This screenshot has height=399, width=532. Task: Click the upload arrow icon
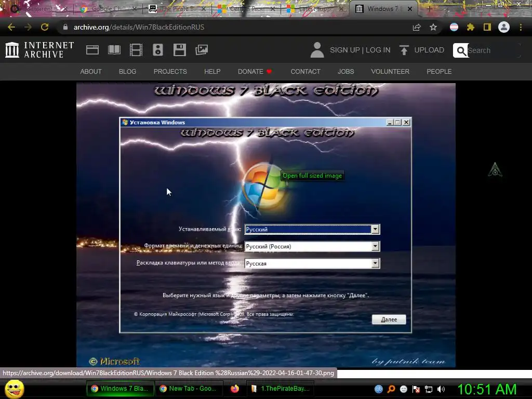point(404,50)
